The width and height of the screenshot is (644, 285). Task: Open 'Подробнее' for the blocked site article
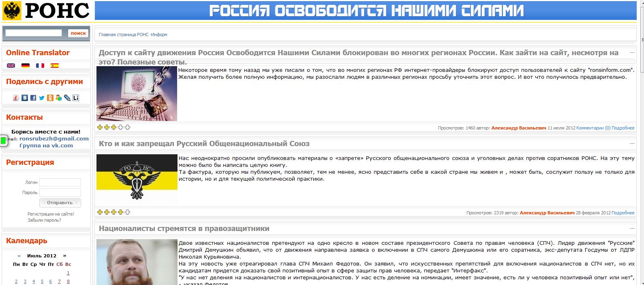click(x=623, y=128)
